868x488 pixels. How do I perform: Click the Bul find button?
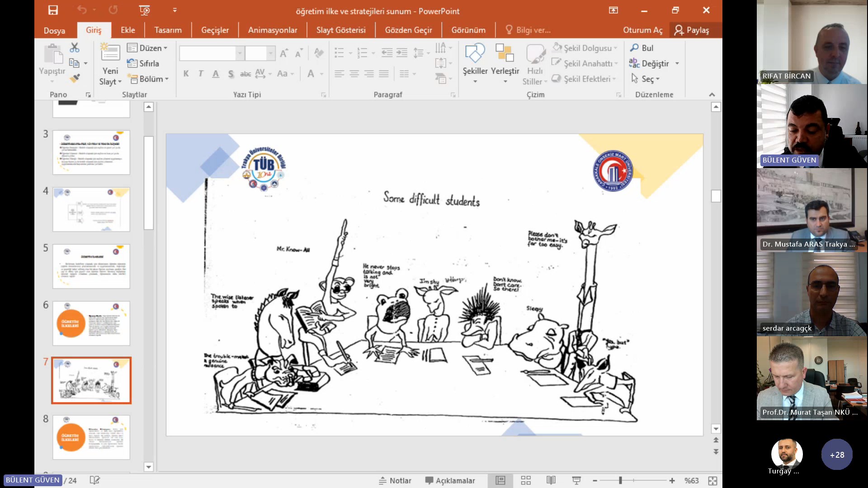click(x=642, y=48)
